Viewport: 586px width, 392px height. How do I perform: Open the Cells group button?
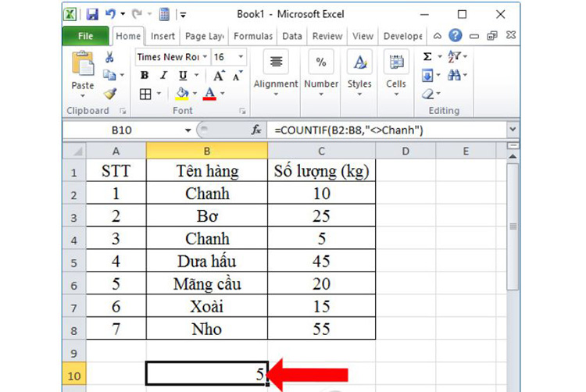pos(396,73)
